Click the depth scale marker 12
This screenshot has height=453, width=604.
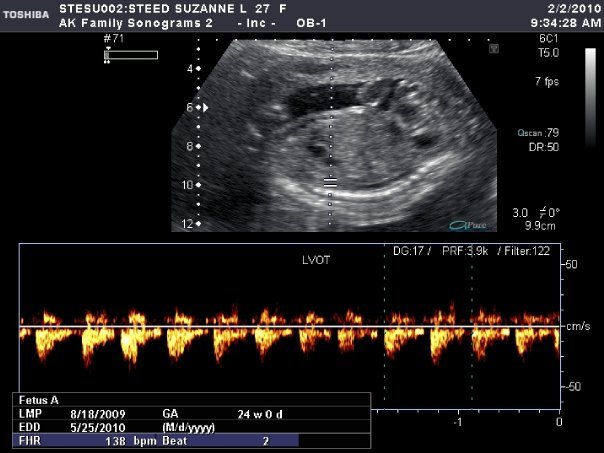pos(188,224)
